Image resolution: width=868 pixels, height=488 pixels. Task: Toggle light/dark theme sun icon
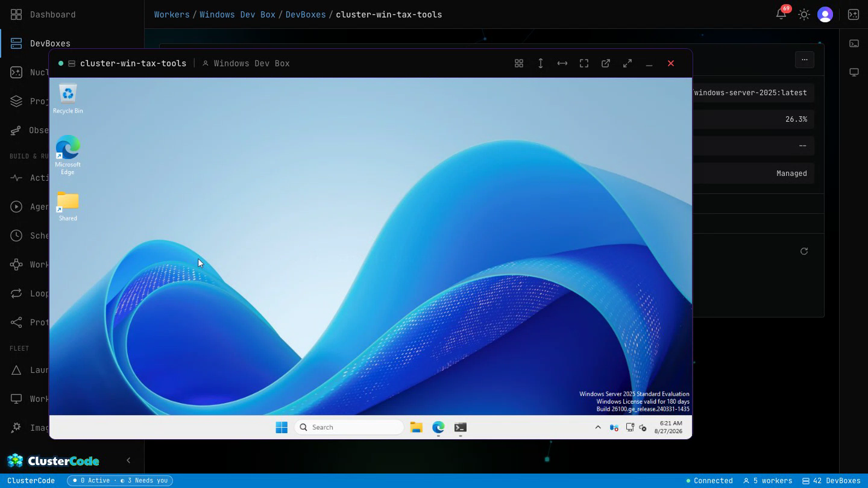[x=804, y=14]
